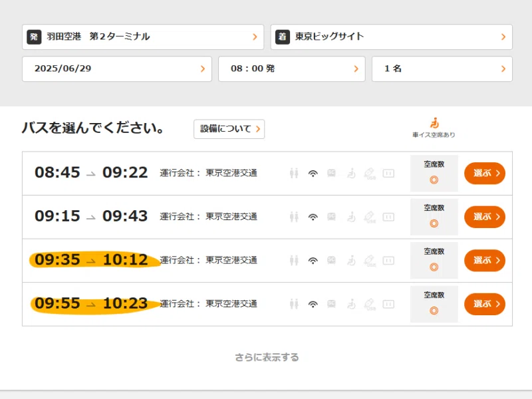Click 東京空港交通 operator name in the 09:35 row
The width and height of the screenshot is (532, 399).
coord(231,260)
